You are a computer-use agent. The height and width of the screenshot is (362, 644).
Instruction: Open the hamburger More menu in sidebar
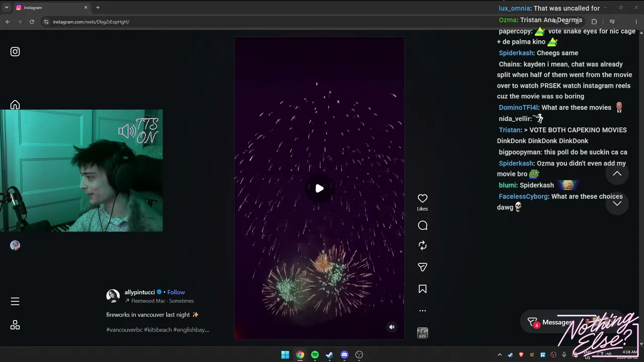(x=15, y=301)
